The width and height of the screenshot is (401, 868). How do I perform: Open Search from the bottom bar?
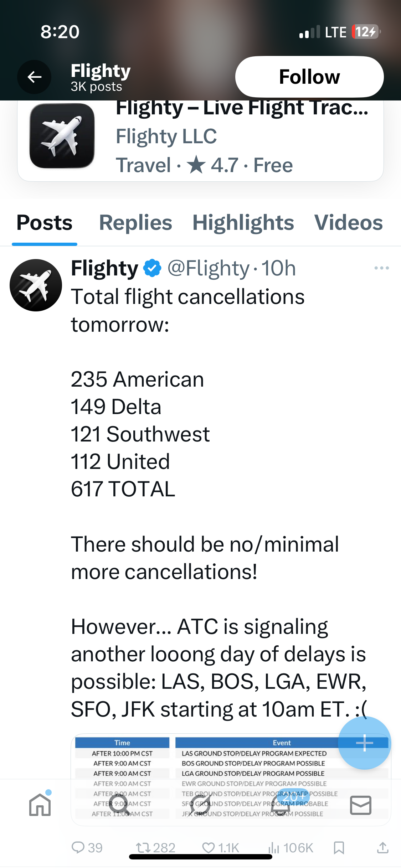coord(119,805)
